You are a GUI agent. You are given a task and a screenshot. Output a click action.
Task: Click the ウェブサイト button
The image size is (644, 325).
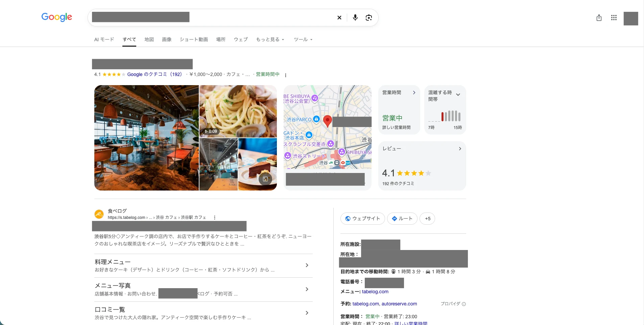(x=362, y=219)
